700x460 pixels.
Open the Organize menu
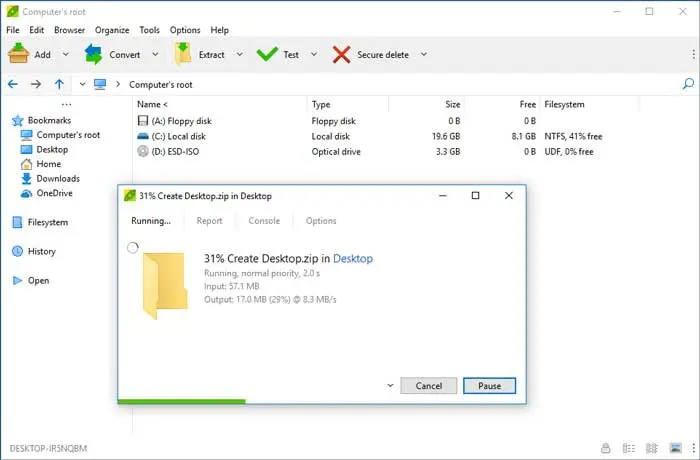coord(112,30)
